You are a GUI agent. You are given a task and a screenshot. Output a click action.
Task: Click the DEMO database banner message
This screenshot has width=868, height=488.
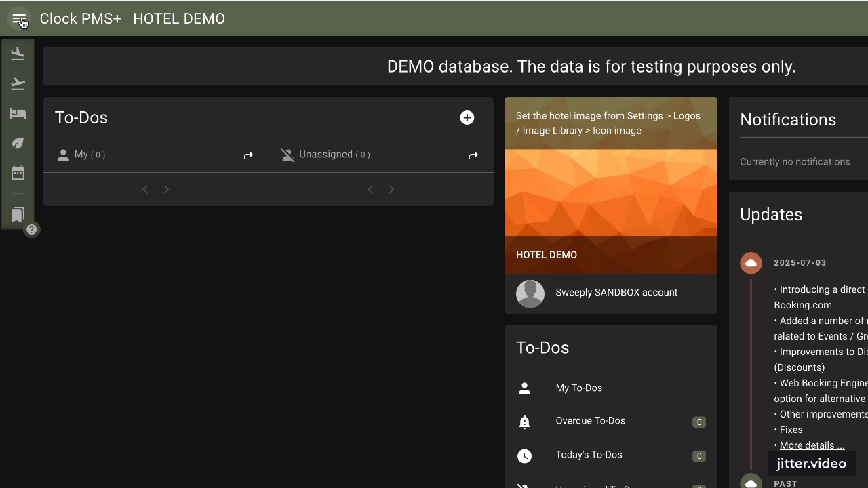tap(591, 66)
